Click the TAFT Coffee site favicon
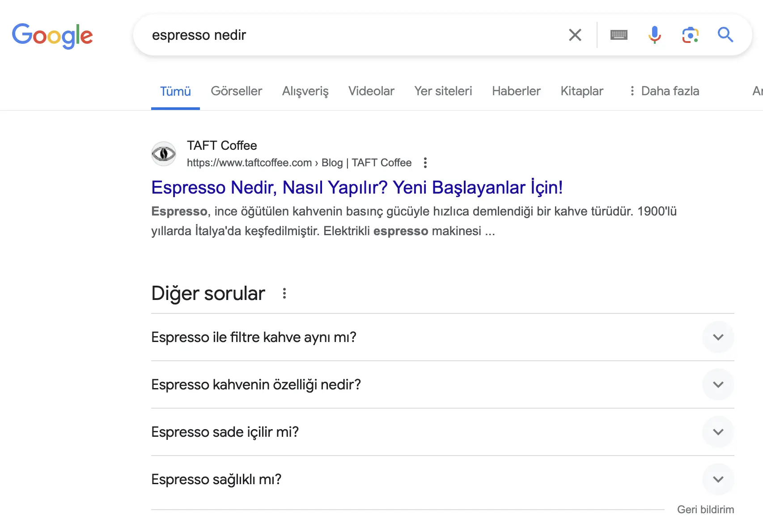The height and width of the screenshot is (532, 763). [164, 154]
